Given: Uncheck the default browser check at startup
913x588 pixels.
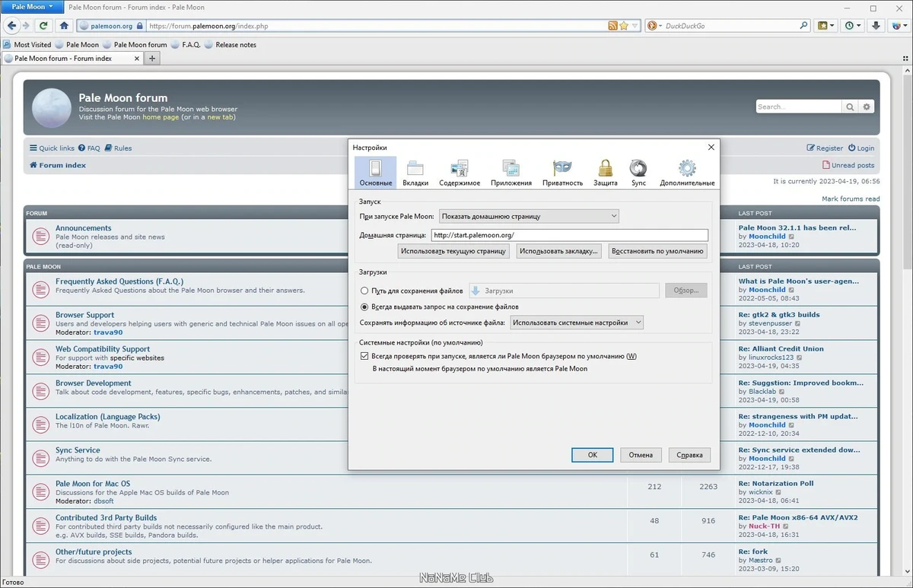Looking at the screenshot, I should pyautogui.click(x=364, y=356).
